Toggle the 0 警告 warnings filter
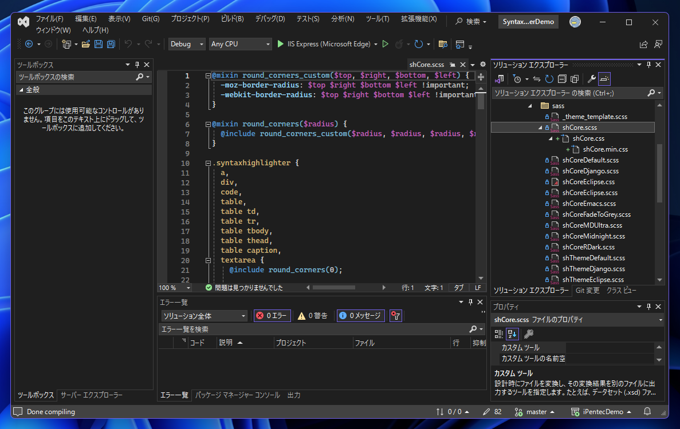 point(313,316)
